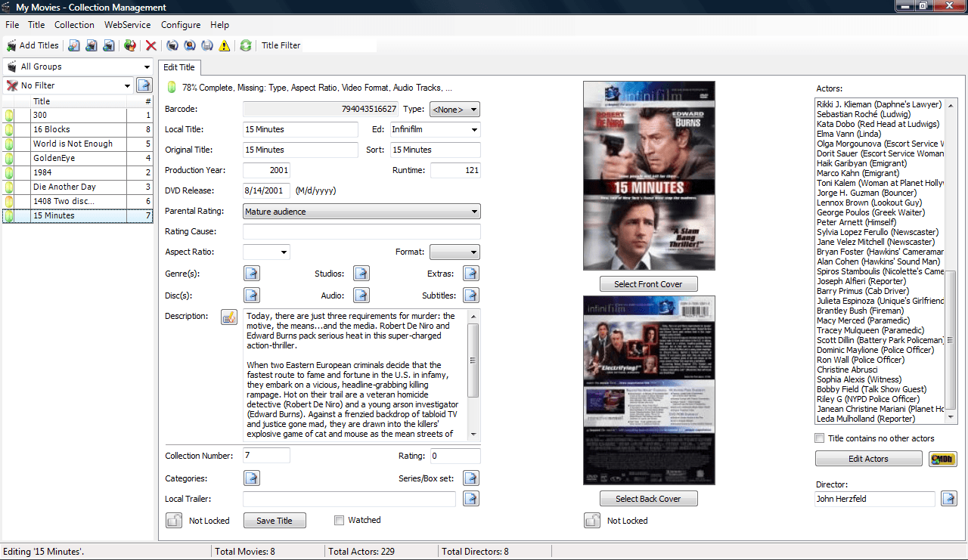Click the status icon beside 300 title
Image resolution: width=968 pixels, height=560 pixels.
(9, 116)
